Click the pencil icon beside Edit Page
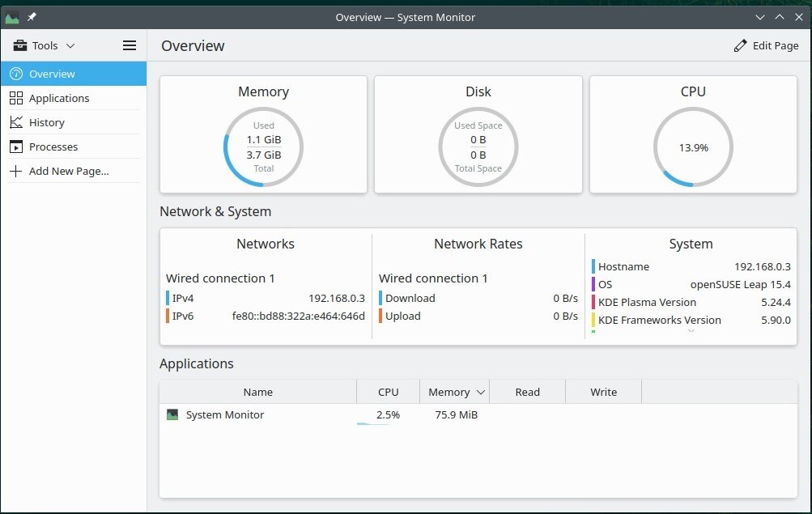 (740, 45)
